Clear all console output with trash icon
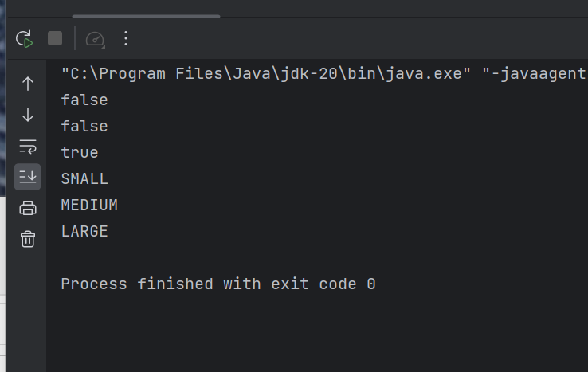This screenshot has height=372, width=588. coord(28,239)
